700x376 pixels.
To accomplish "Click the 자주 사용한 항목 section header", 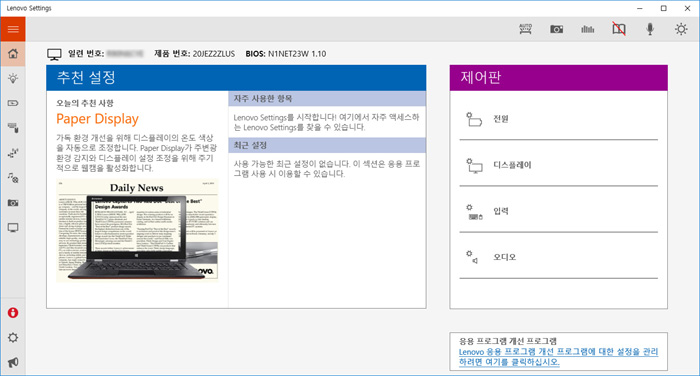I will click(327, 99).
